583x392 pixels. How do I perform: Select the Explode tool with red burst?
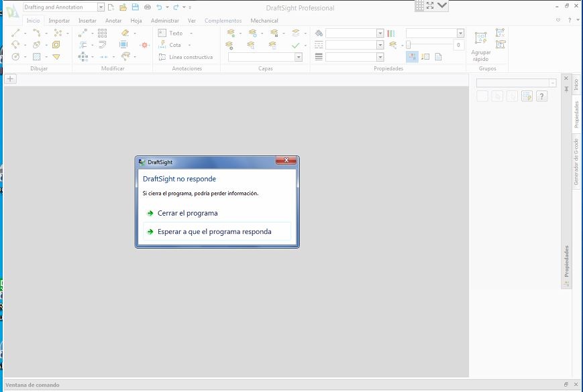coord(145,45)
